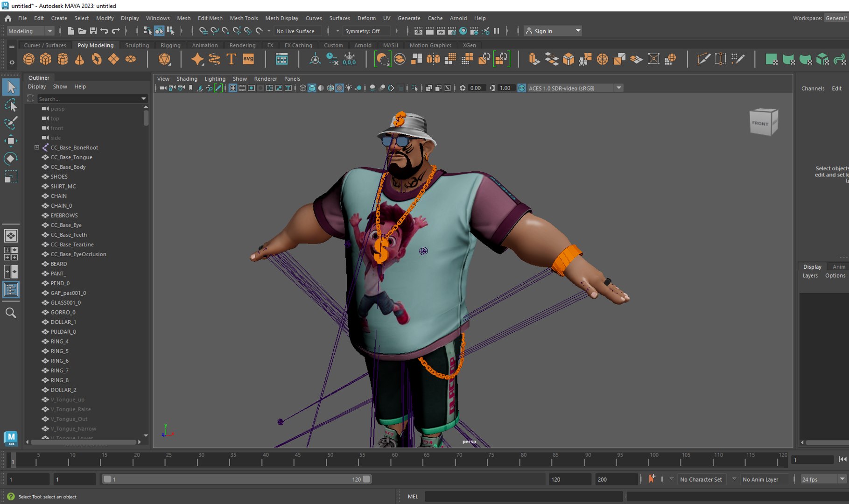Click the Save scene icon

[93, 31]
